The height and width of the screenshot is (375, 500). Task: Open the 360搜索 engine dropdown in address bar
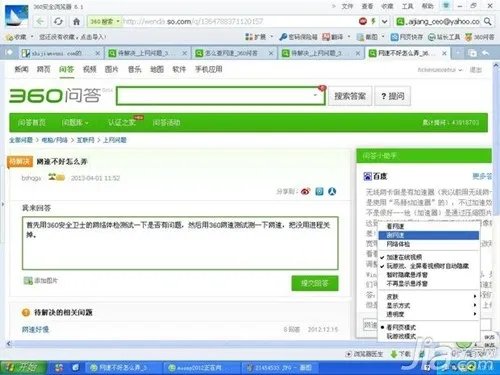click(104, 22)
